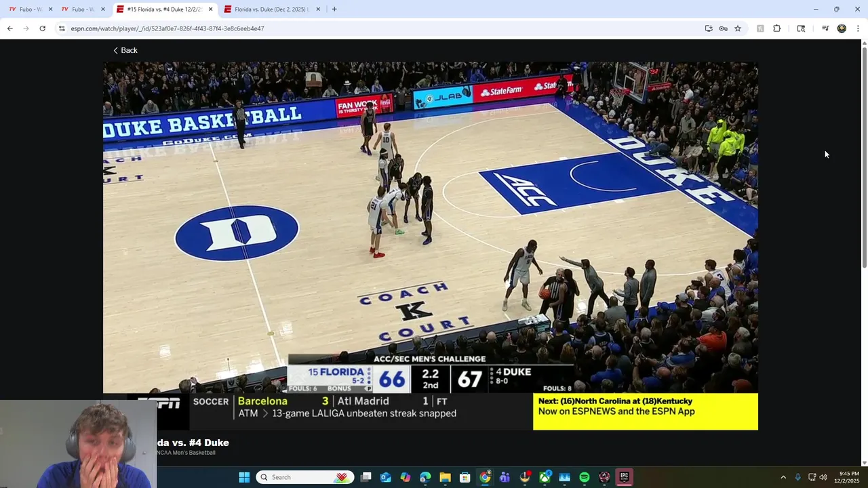Switch to Florida vs. Duke (Dec 2, 2025) tab

point(271,9)
